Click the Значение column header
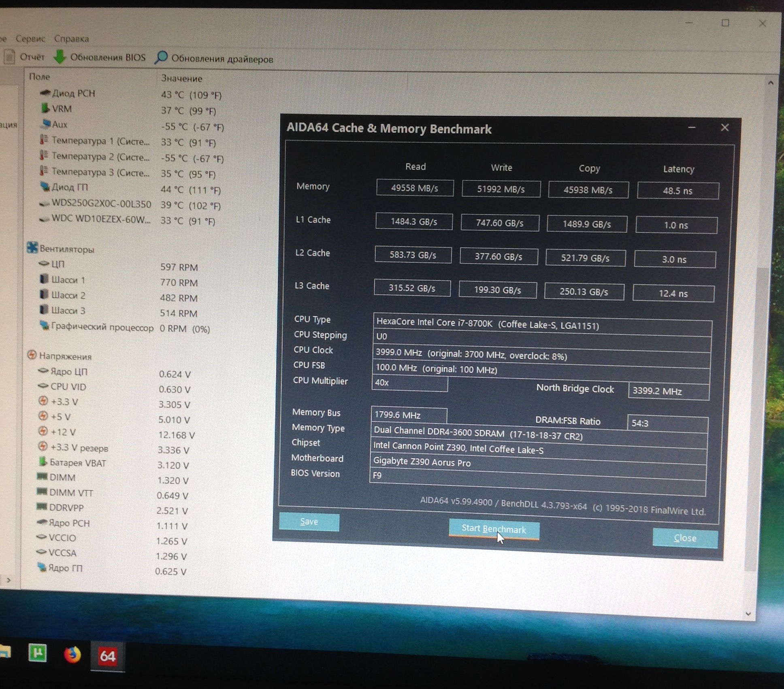 181,79
